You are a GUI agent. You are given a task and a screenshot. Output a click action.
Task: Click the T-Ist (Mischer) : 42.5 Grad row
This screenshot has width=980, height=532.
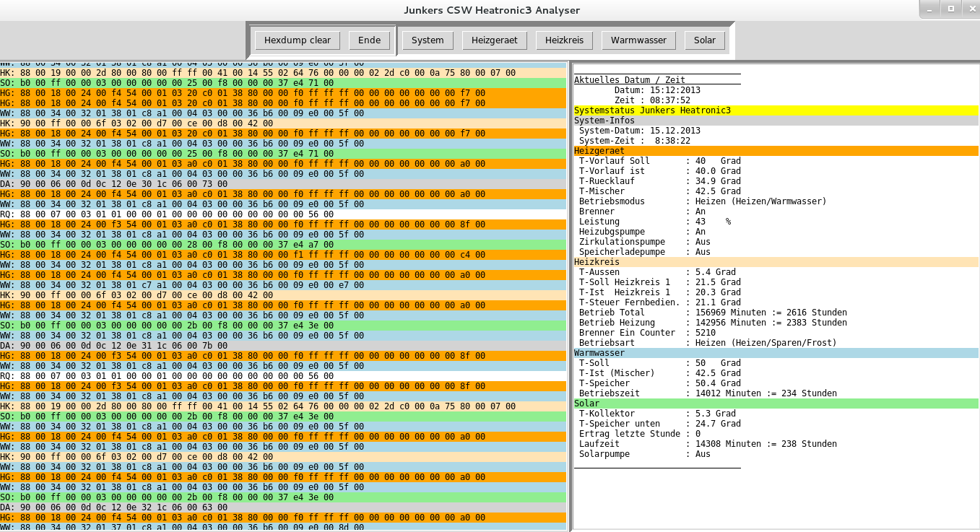[x=660, y=373]
